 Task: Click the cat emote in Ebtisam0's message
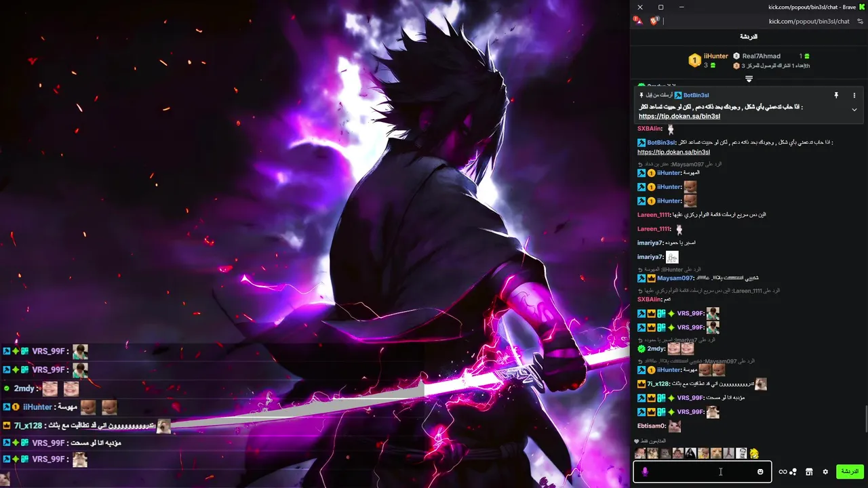pos(675,426)
